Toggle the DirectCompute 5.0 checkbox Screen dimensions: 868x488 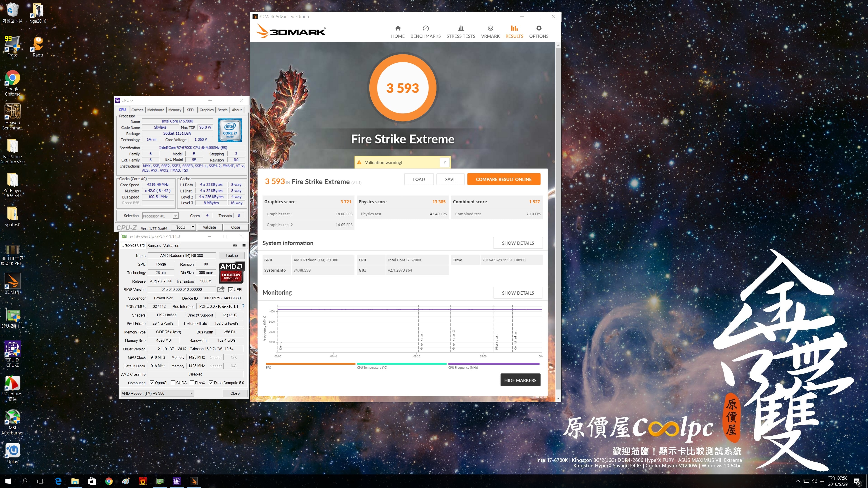[211, 382]
